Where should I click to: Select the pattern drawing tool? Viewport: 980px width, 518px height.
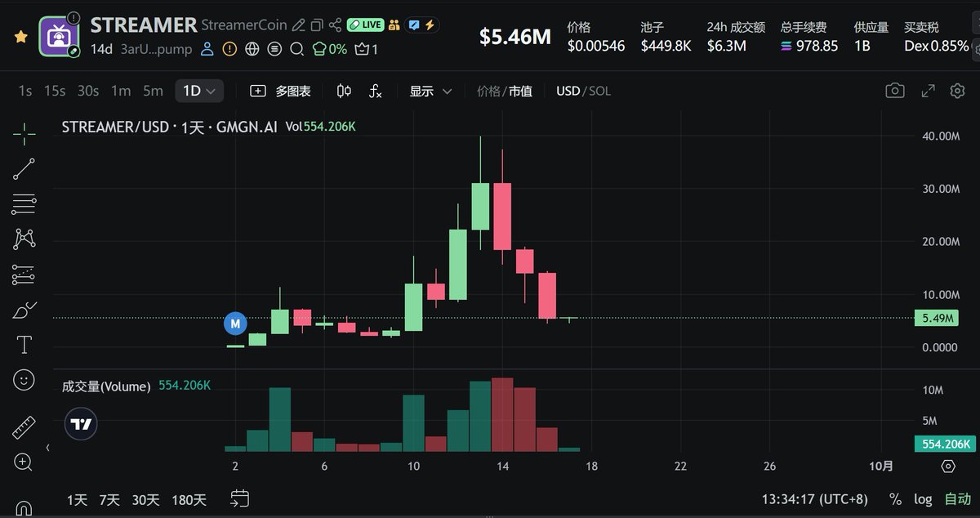[x=24, y=239]
